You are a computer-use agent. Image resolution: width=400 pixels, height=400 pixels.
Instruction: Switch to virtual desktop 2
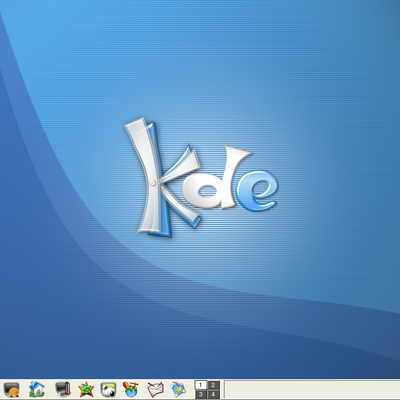pyautogui.click(x=213, y=385)
